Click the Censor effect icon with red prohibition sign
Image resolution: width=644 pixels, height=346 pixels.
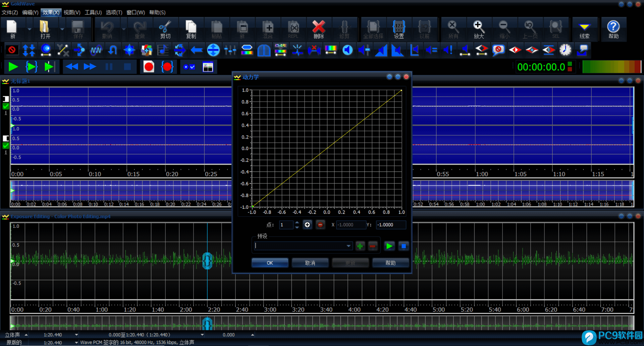pos(12,50)
